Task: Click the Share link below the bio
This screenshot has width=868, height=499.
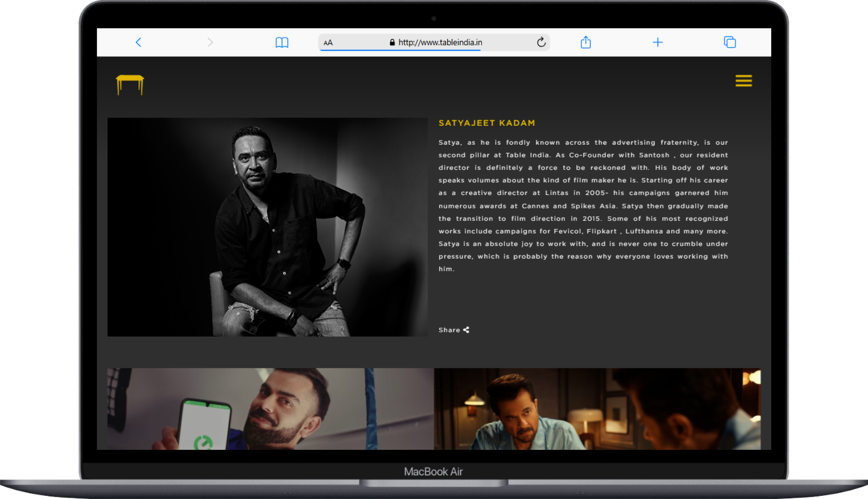Action: (x=453, y=330)
